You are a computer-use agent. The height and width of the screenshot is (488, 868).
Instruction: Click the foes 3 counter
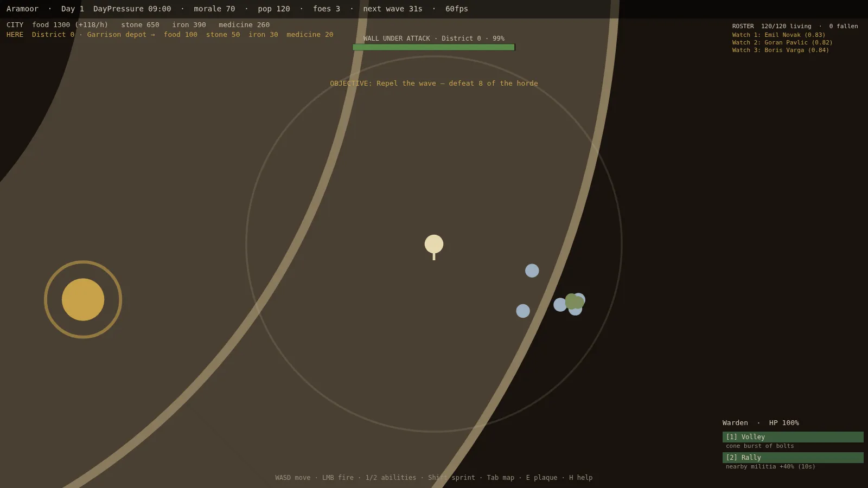point(327,9)
